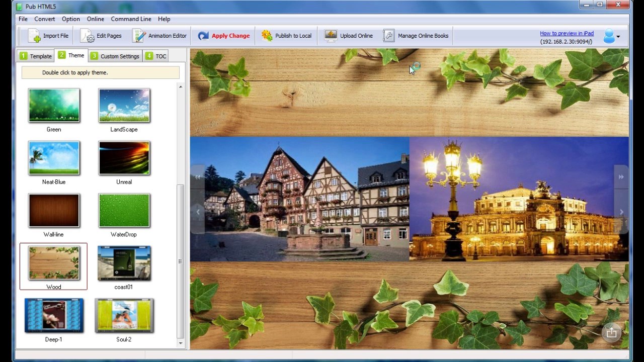Choose the Unreal theme thumbnail
Viewport: 644px width, 362px height.
tap(124, 157)
